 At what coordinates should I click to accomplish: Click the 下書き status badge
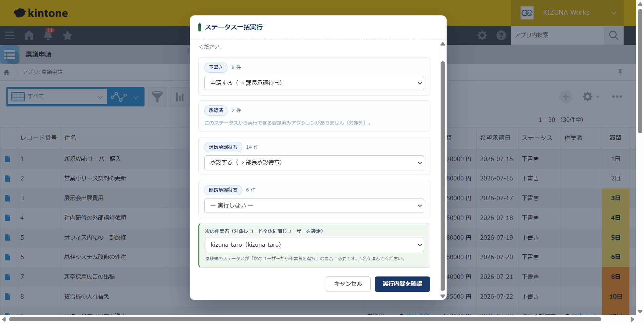click(216, 68)
